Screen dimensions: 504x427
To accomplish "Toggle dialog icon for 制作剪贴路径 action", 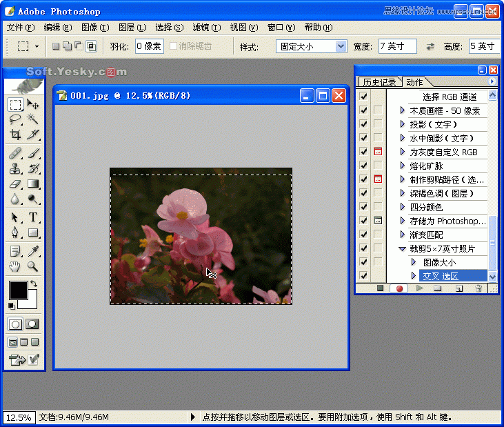I will (378, 179).
